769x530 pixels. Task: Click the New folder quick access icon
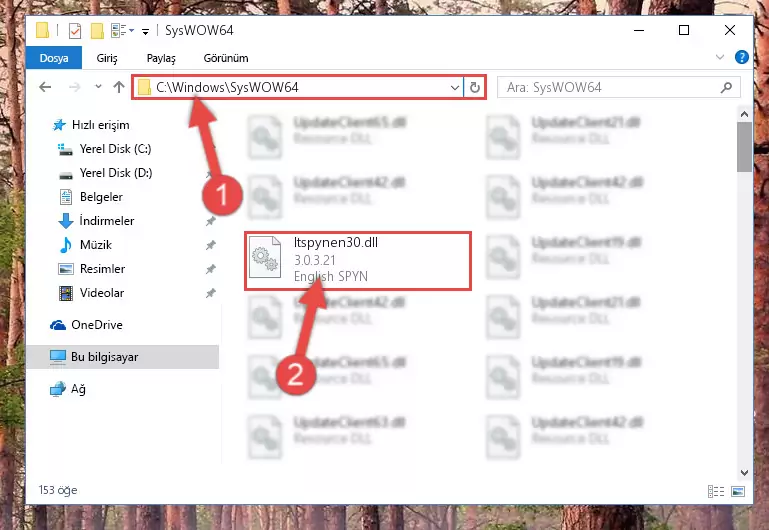tap(97, 31)
